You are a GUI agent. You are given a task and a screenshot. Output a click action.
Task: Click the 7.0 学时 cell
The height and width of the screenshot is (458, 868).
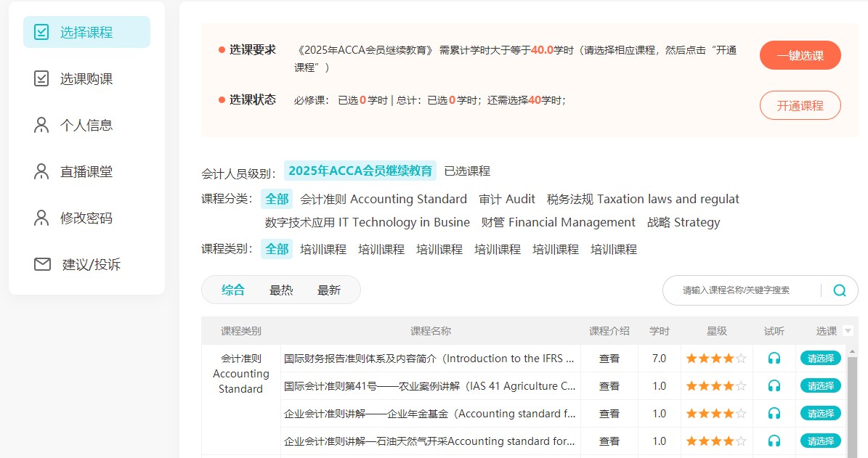pos(660,359)
